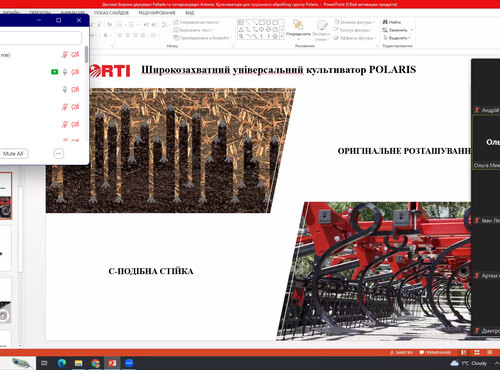Align text right in paragraph group

135,35
